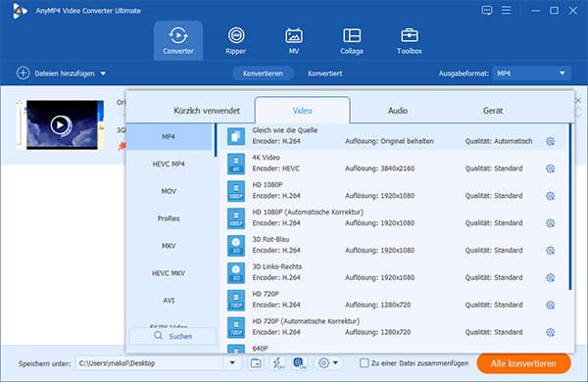Select MKV in the format list
Screen dimensions: 588x382
[169, 246]
